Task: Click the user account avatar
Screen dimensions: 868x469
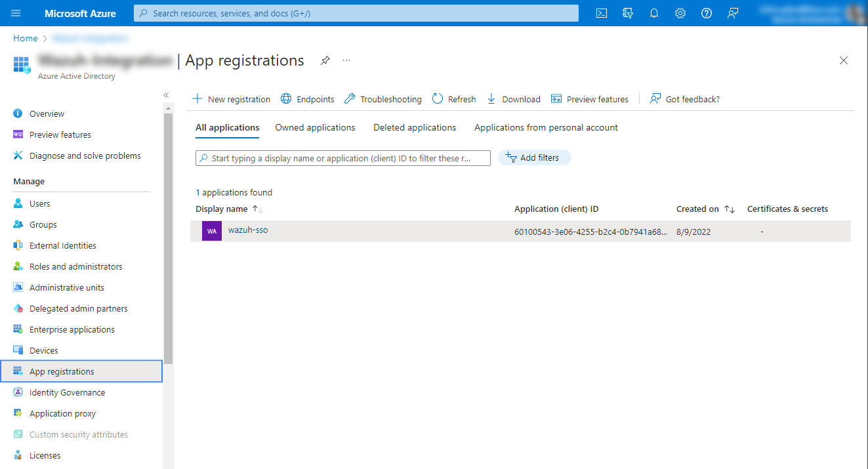Action: (855, 13)
